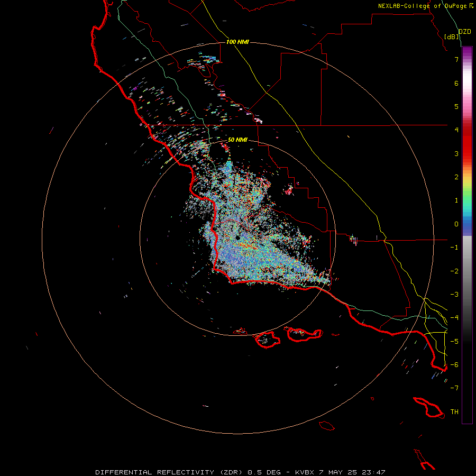Click the purple top segment of the color bar
This screenshot has height=476, width=476.
[x=467, y=52]
